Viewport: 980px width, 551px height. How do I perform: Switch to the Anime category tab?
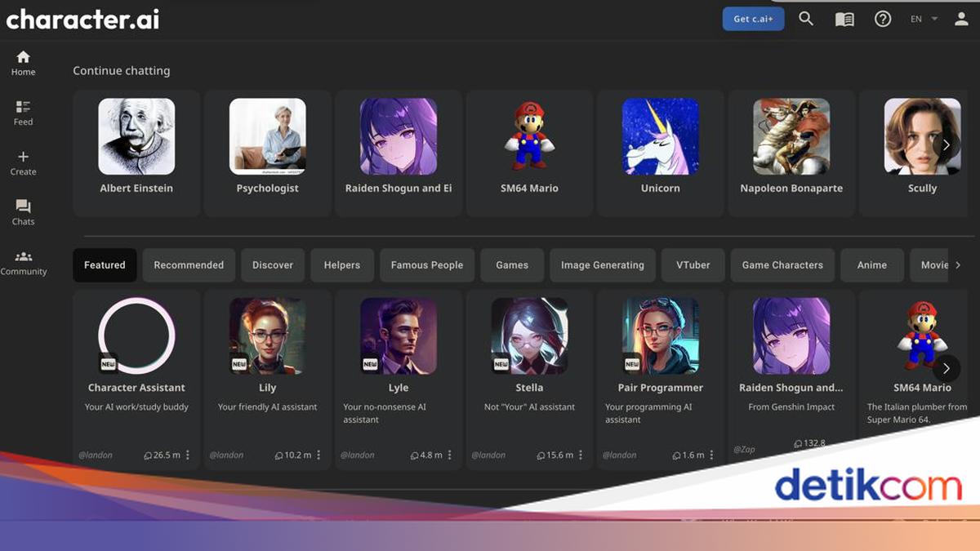tap(872, 264)
